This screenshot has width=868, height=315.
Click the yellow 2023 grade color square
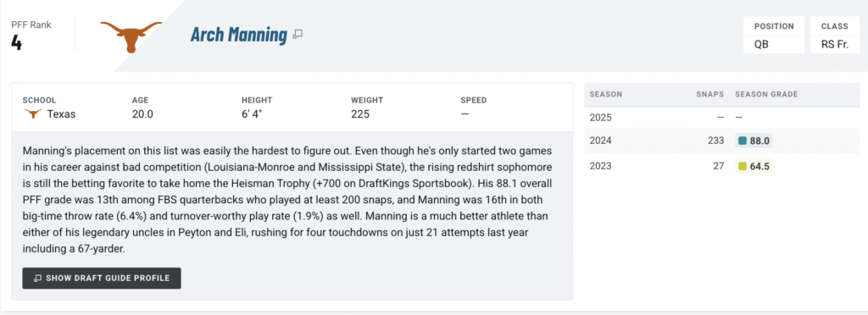(743, 166)
